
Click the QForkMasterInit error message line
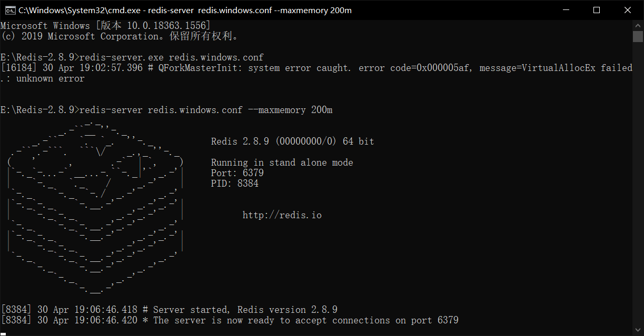pyautogui.click(x=316, y=68)
